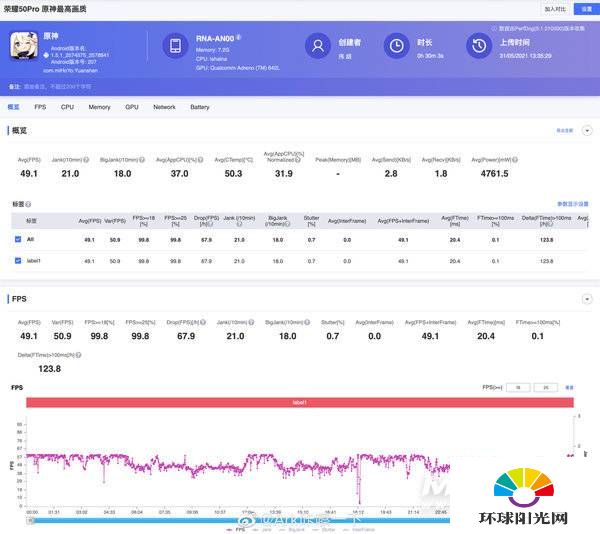This screenshot has height=534, width=600.
Task: Click the Var(FPS) column header in label table
Action: point(115,221)
